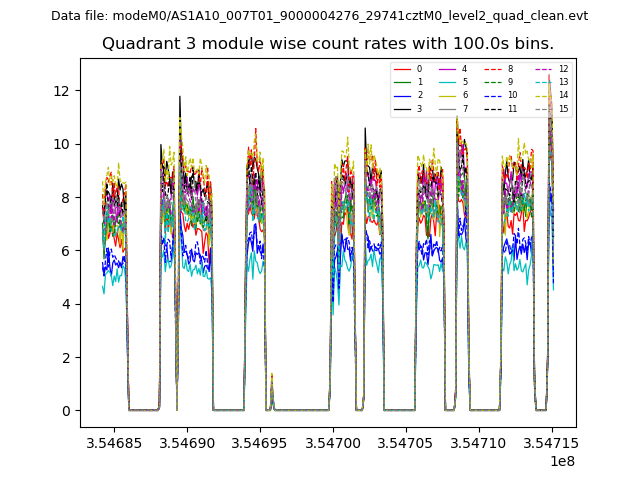Click the y-axis tick label 0
Image resolution: width=640 pixels, height=480 pixels.
65,411
